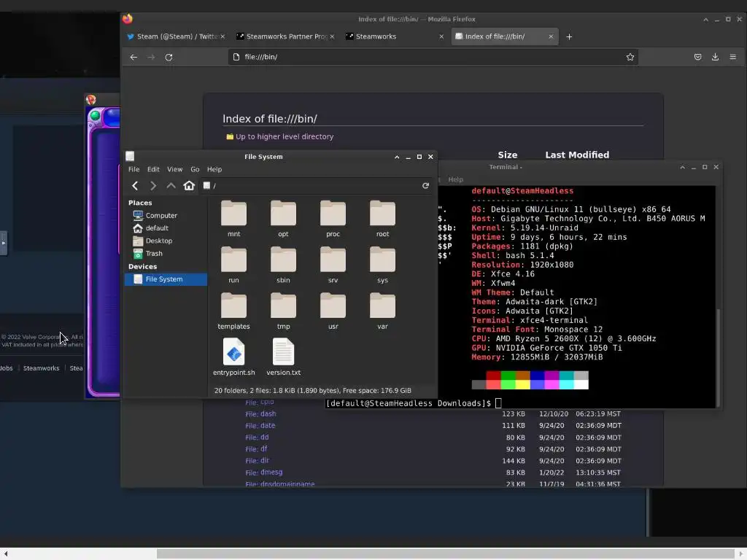Open the var folder
This screenshot has height=560, width=747.
pyautogui.click(x=382, y=311)
